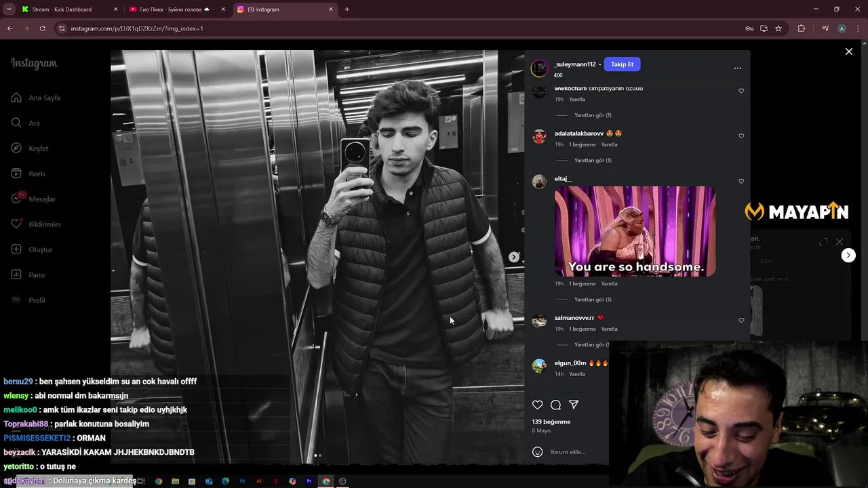Go back in browser history
868x488 pixels.
(x=9, y=28)
